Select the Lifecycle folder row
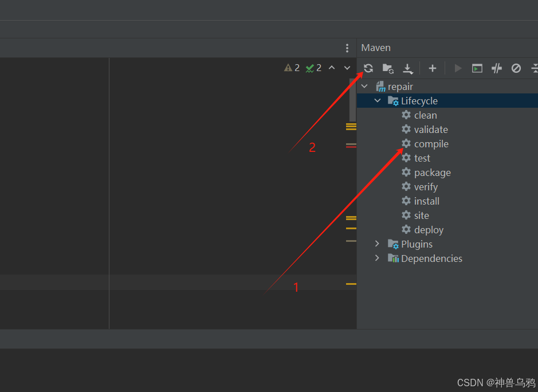The image size is (538, 392). pos(447,100)
